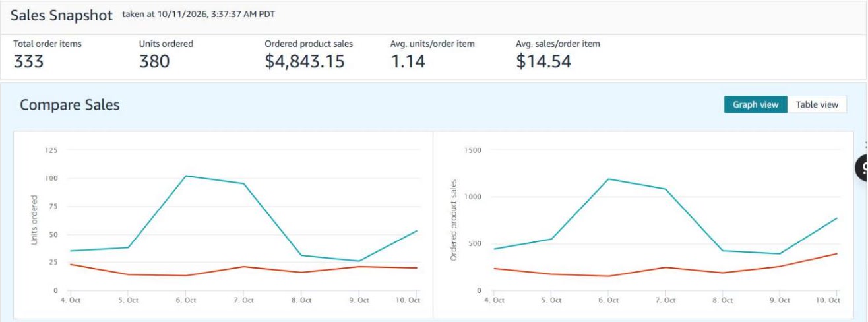The image size is (868, 322).
Task: Click the 4. Oct point on units orange line
Action: point(70,264)
